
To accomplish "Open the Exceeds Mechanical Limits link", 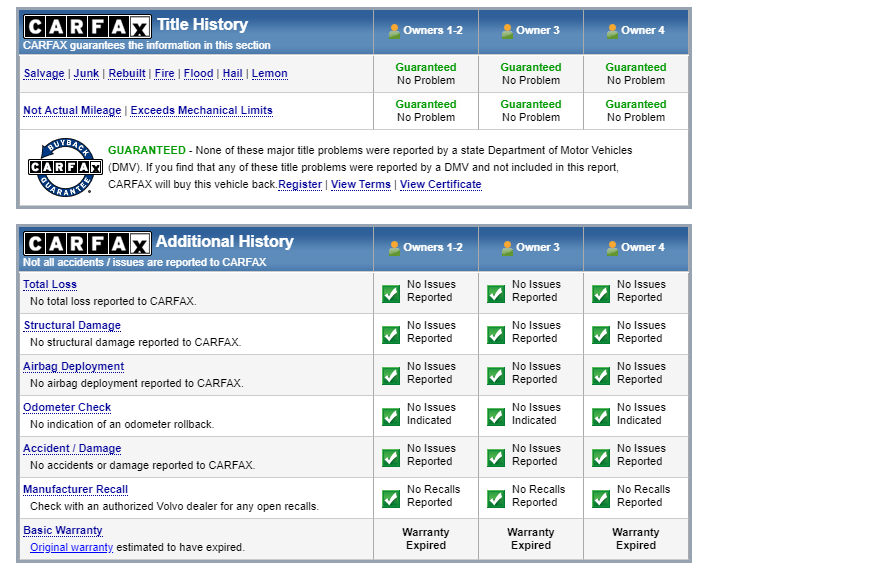I will pos(201,111).
